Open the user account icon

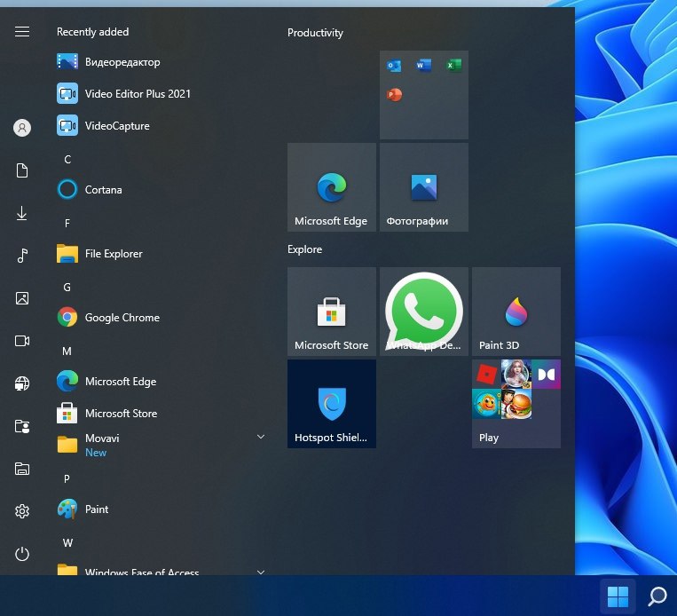[x=22, y=128]
